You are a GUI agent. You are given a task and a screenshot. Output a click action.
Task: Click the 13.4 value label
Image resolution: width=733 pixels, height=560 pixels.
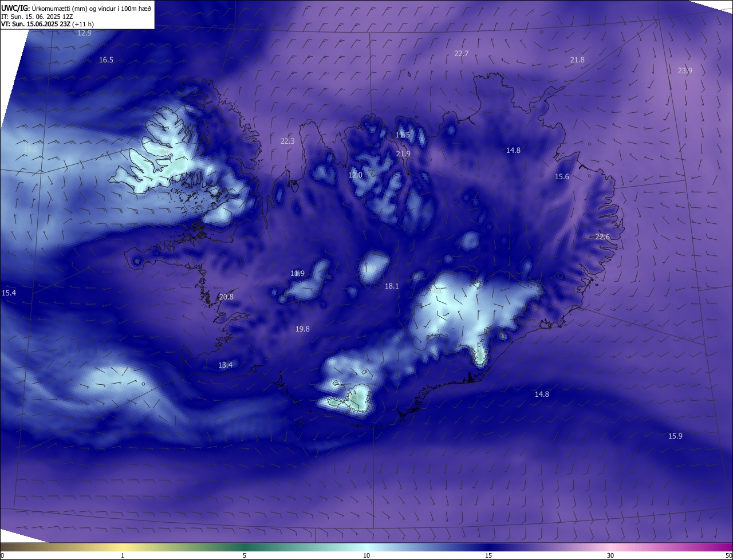pos(225,365)
